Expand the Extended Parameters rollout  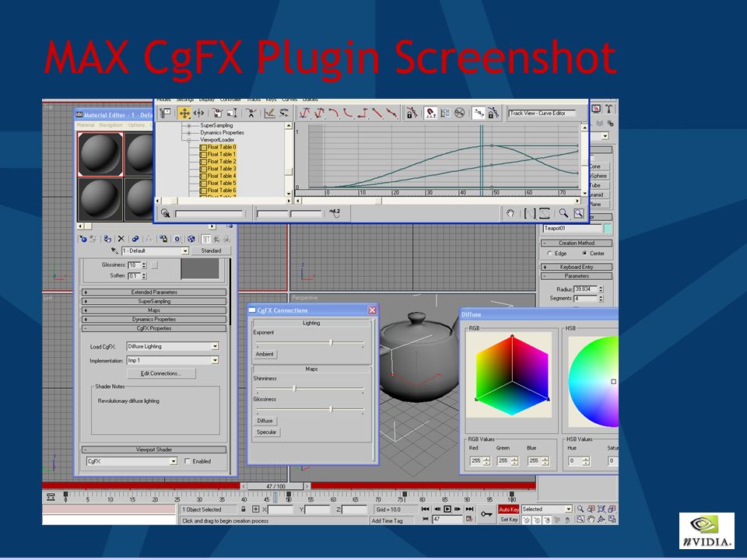(x=153, y=292)
